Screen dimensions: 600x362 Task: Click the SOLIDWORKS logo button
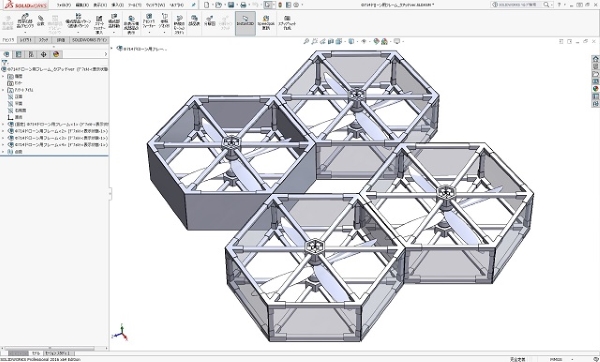click(25, 5)
